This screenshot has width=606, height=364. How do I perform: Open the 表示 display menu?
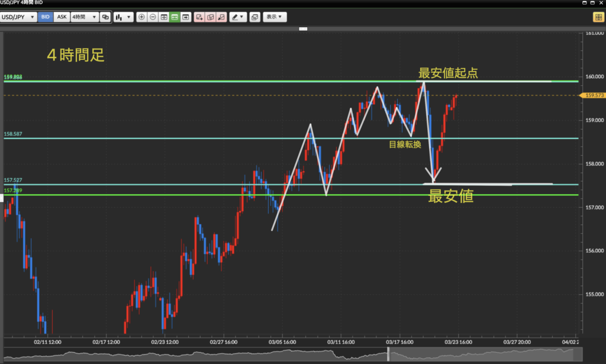[x=275, y=17]
